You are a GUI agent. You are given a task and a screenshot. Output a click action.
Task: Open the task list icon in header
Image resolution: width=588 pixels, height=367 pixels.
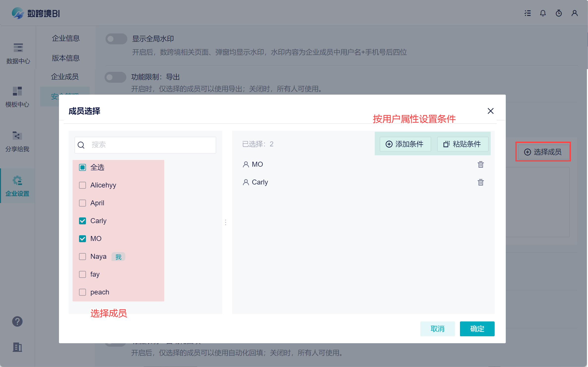[x=527, y=13]
